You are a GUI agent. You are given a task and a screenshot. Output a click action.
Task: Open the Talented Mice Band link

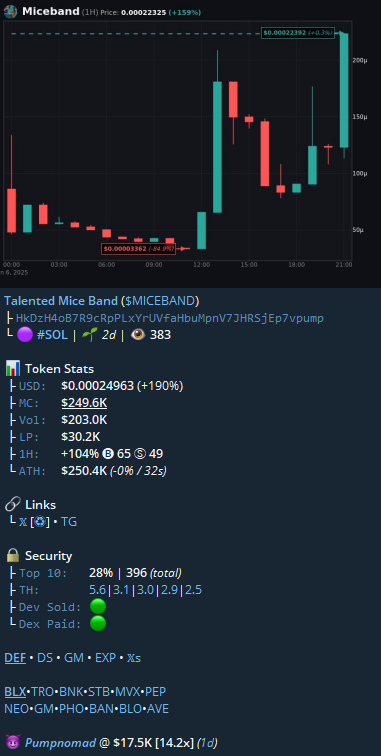[x=61, y=301]
